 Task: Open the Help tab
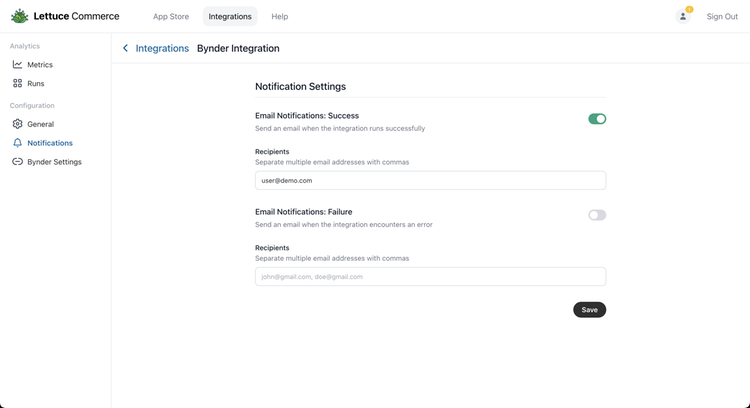tap(280, 16)
